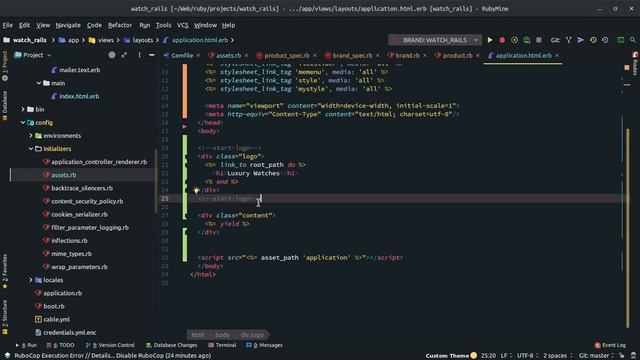Open the Refactor menu
Screen dimensions: 640x360
120,25
